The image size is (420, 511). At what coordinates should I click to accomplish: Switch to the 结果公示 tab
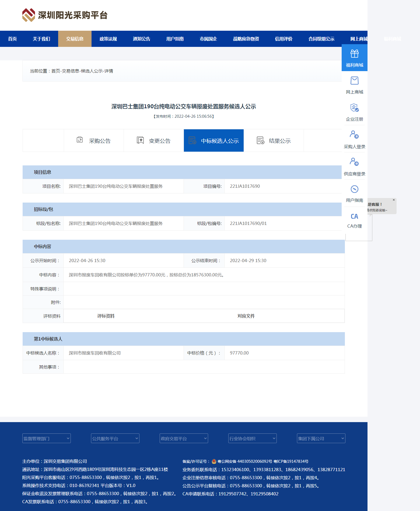coord(274,141)
